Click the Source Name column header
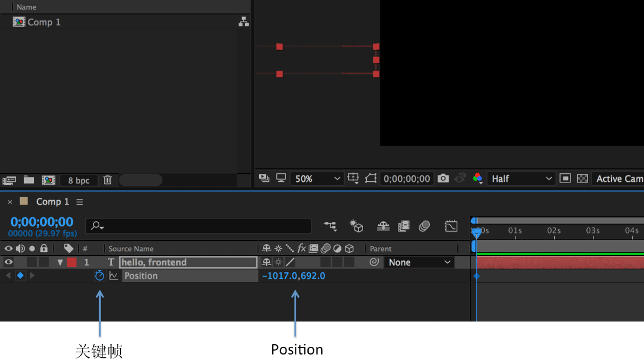This screenshot has width=644, height=364. (131, 248)
